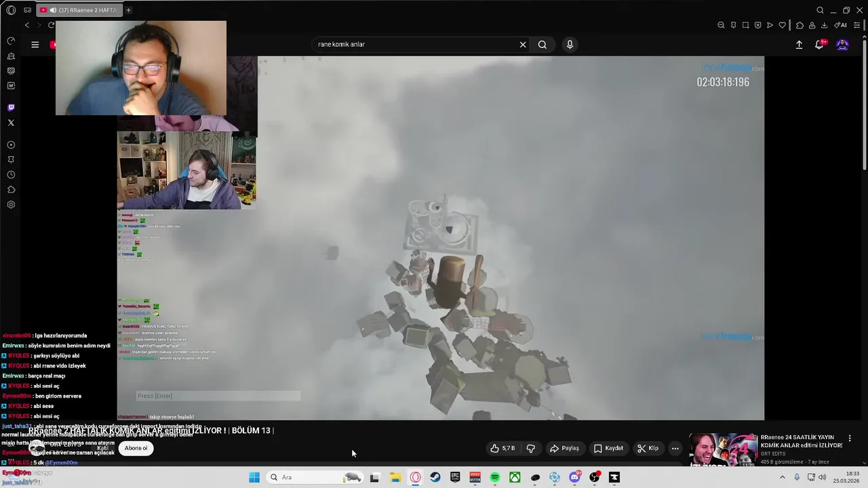Open YouTube account avatar menu
The width and height of the screenshot is (868, 488).
(x=842, y=45)
